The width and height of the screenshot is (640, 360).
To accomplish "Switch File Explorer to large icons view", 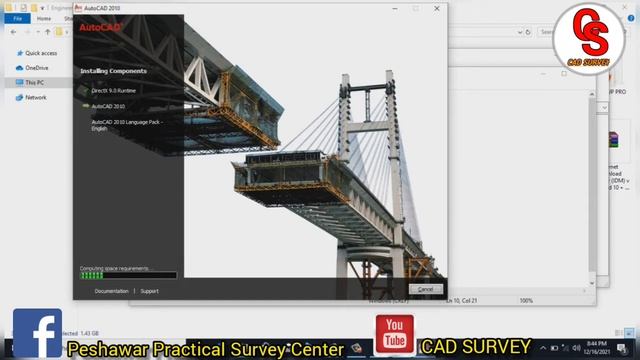I will (629, 333).
